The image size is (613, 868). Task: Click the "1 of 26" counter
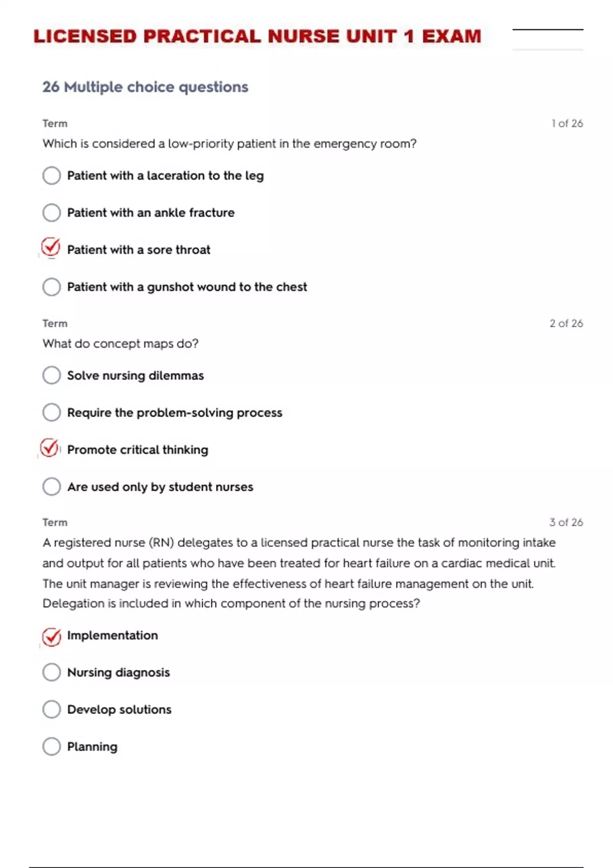pos(567,124)
